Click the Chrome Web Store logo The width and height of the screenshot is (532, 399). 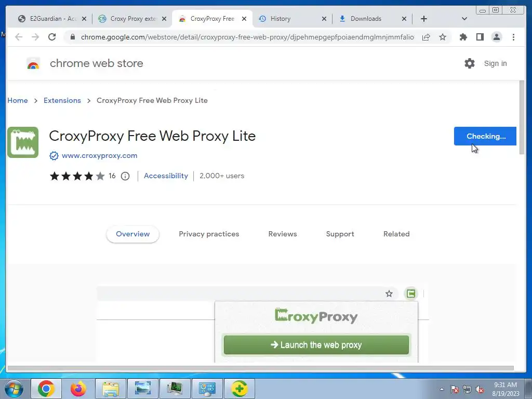[33, 63]
